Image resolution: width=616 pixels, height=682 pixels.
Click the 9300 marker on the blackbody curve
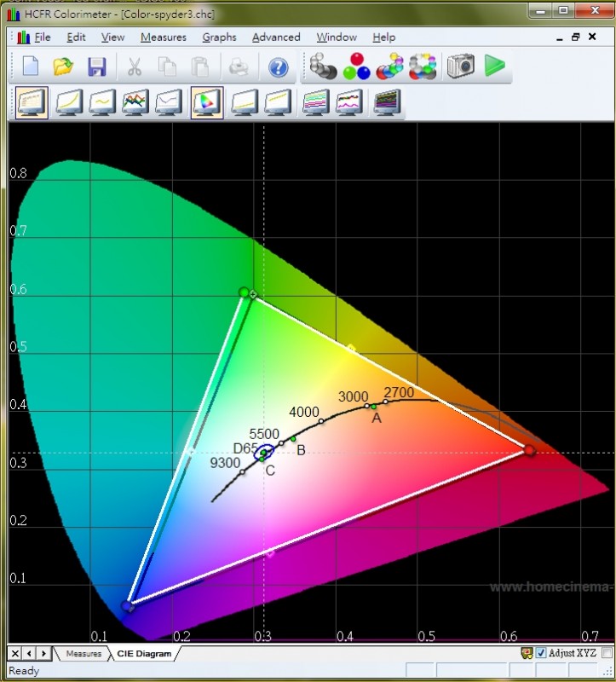pos(242,472)
